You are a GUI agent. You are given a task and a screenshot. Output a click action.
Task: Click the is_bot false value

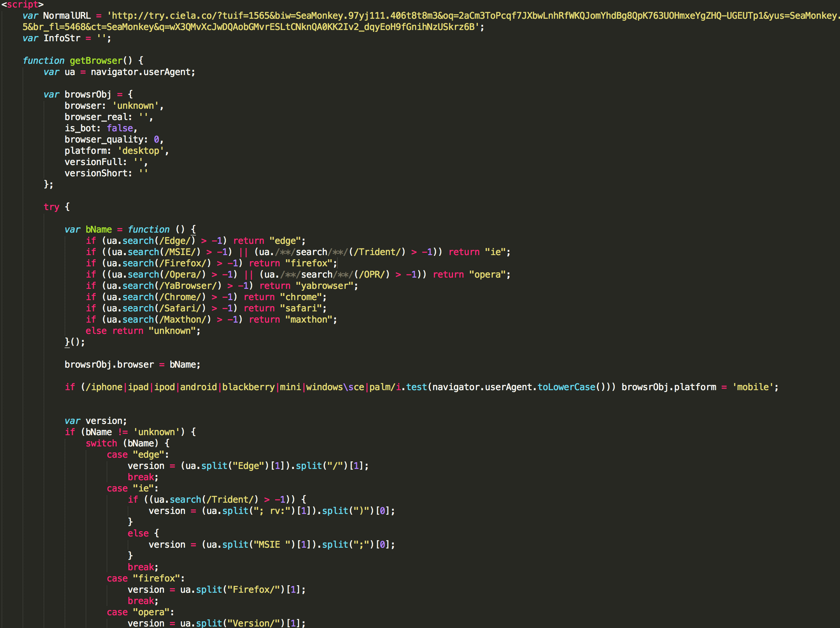tap(120, 128)
